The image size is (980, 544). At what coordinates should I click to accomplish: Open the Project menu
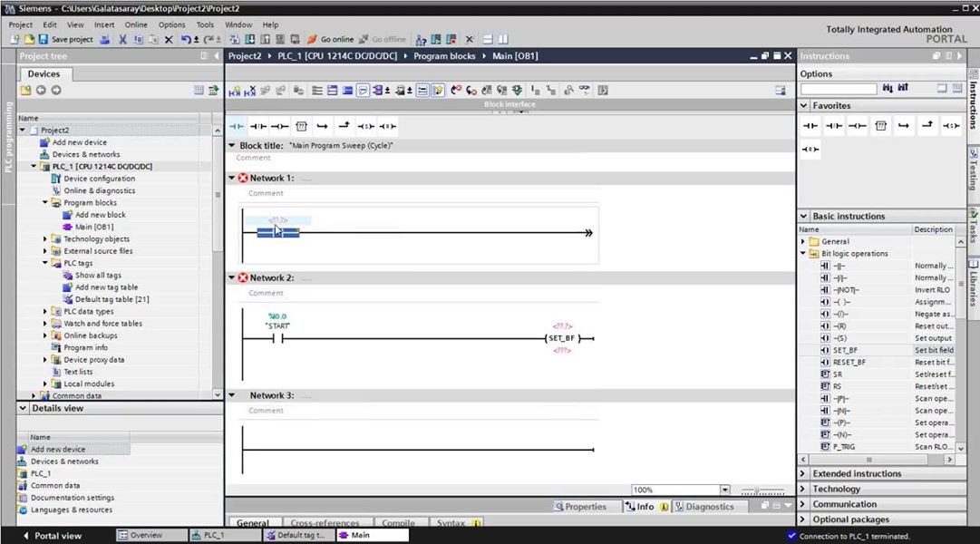20,24
